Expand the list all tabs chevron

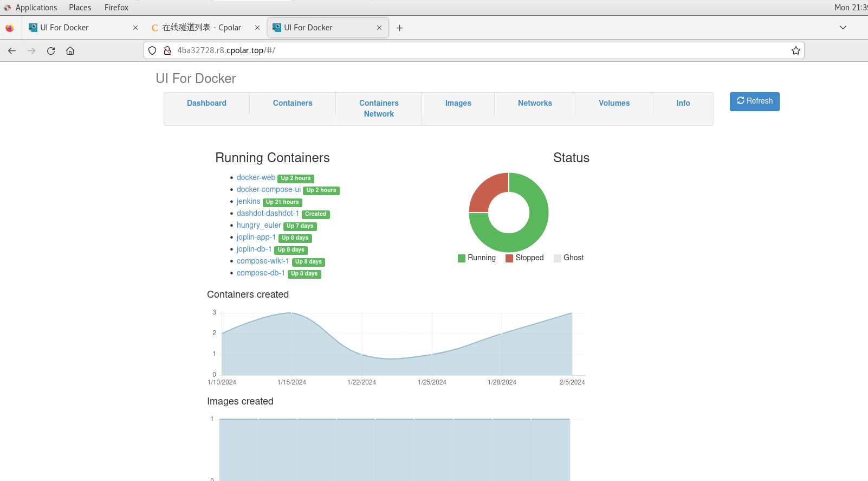point(843,28)
